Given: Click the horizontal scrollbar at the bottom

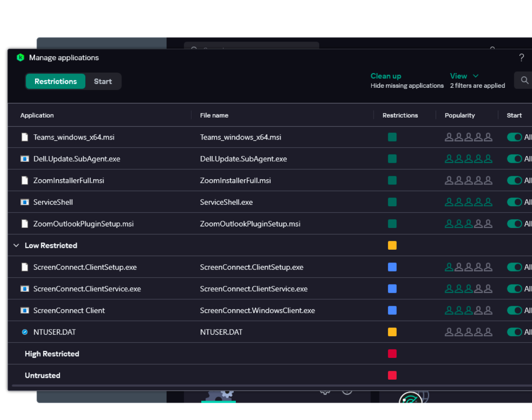Looking at the screenshot, I should point(272,386).
